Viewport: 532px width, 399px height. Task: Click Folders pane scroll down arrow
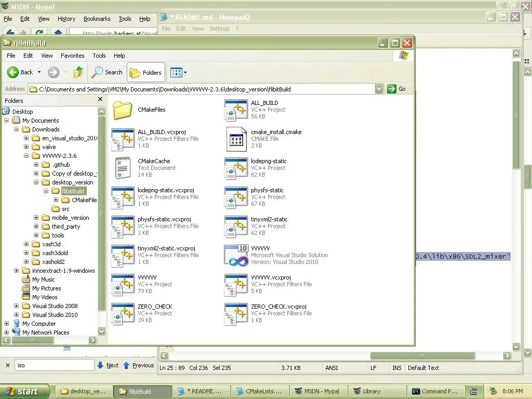click(x=101, y=331)
